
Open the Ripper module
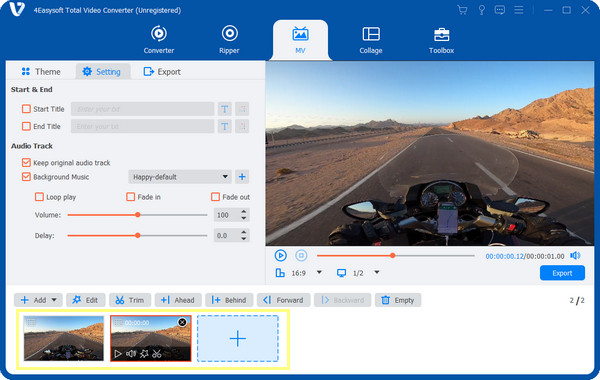tap(229, 40)
